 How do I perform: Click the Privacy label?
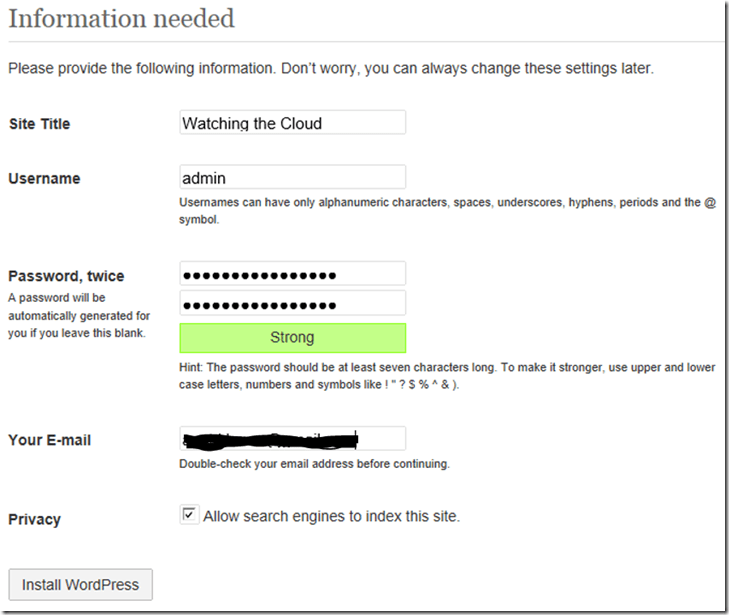click(x=34, y=520)
